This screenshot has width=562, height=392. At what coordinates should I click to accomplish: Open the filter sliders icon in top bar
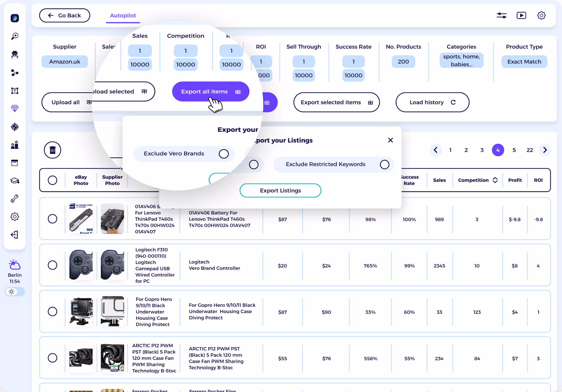click(x=501, y=15)
